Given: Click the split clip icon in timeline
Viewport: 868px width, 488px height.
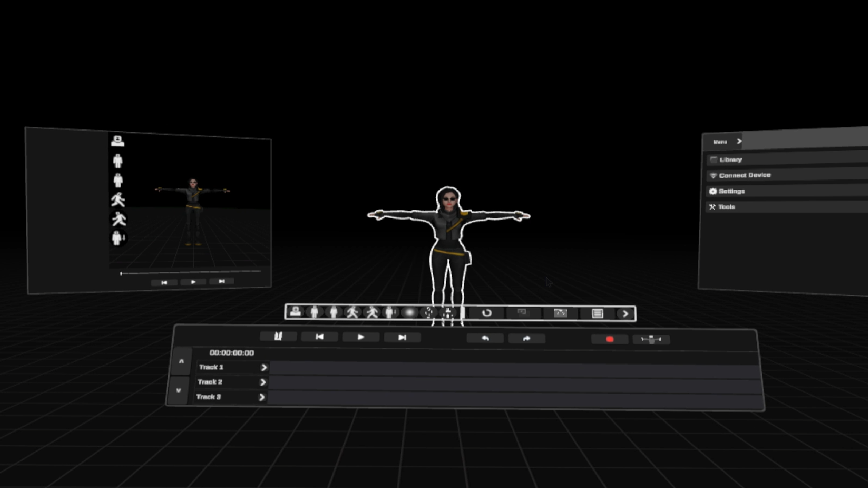Looking at the screenshot, I should tap(278, 337).
